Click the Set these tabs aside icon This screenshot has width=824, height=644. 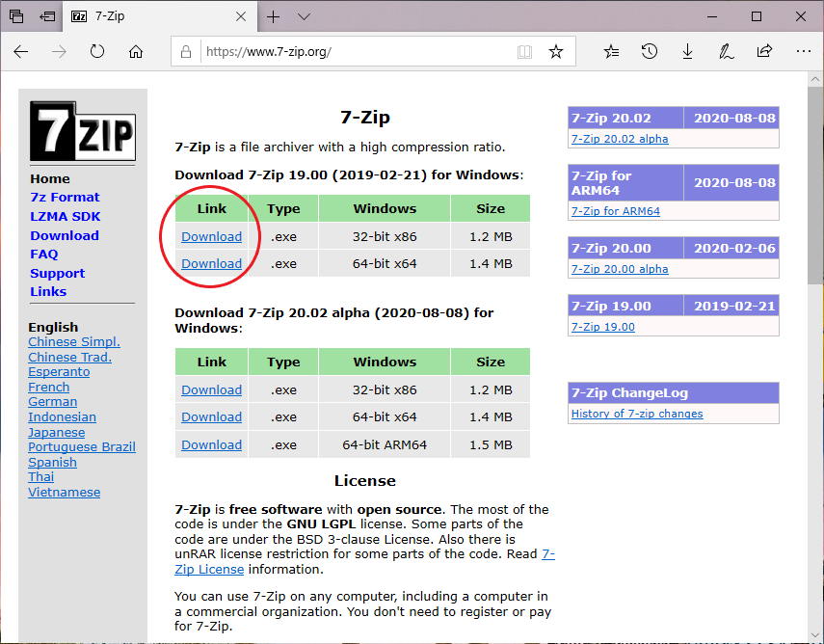(x=47, y=16)
